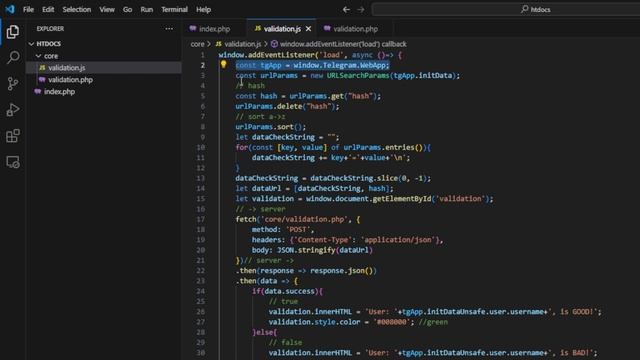Switch to the index.php tab

click(214, 29)
